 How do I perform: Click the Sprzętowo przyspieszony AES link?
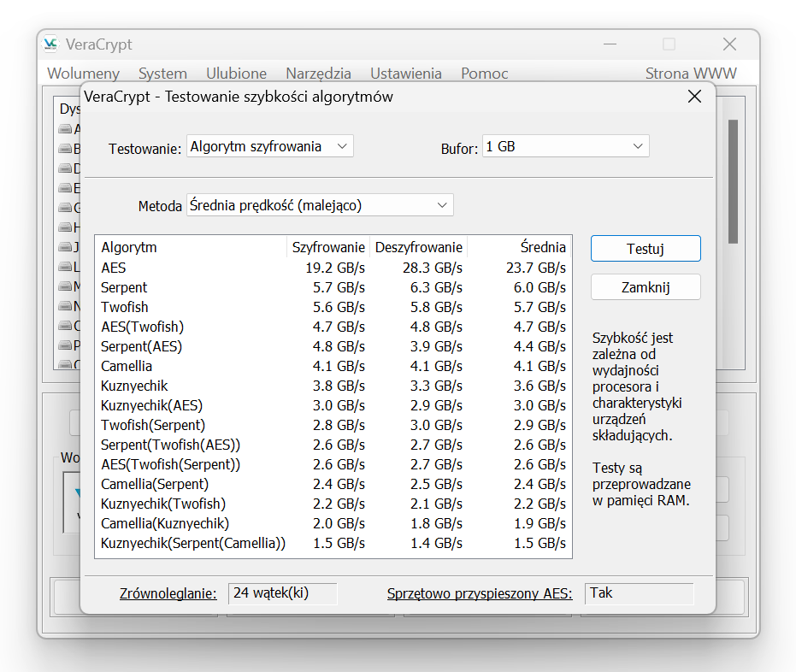point(479,593)
